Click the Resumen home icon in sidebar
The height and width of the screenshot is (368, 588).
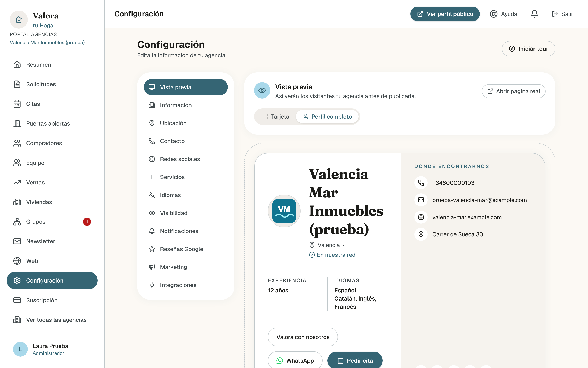[17, 64]
